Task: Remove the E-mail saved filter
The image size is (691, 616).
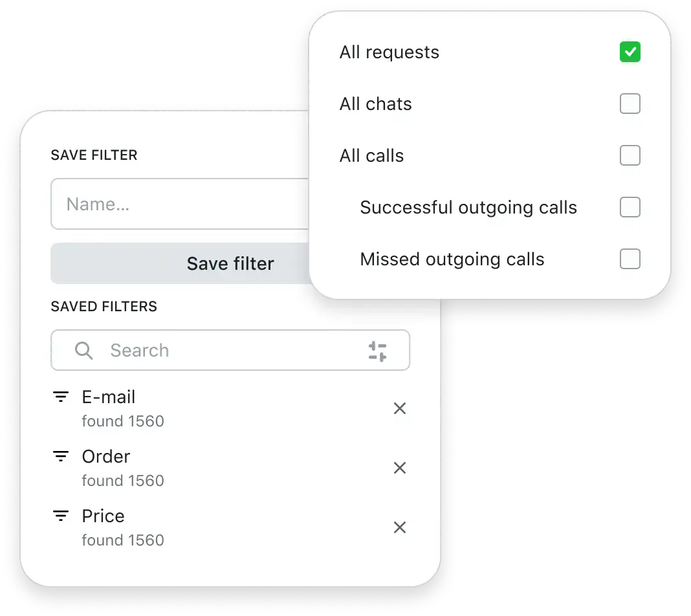Action: [x=400, y=408]
